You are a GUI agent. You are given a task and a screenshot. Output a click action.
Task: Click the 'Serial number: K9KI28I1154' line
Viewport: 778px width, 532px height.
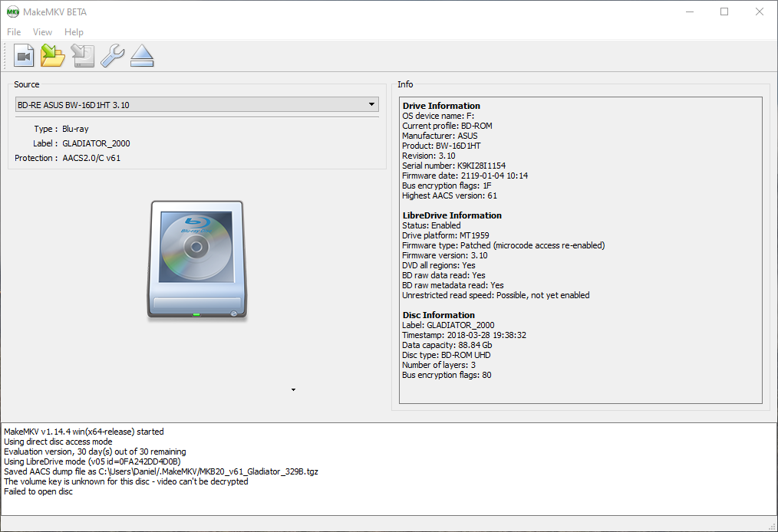(x=454, y=166)
